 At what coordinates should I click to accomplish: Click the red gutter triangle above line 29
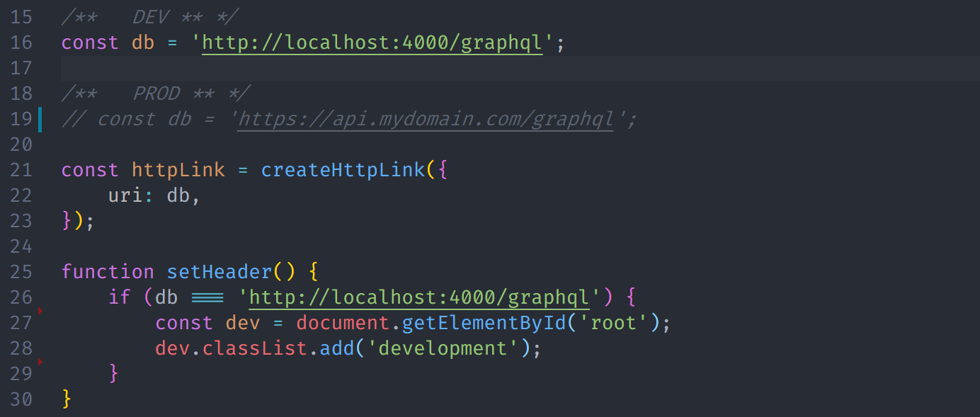click(x=40, y=362)
